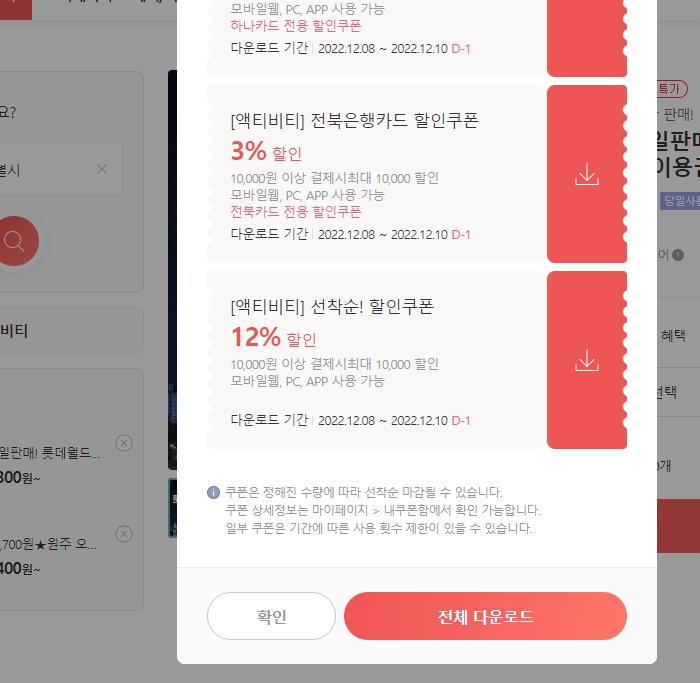Viewport: 700px width, 683px height.
Task: Select the 선택 section on right
Action: [x=667, y=392]
